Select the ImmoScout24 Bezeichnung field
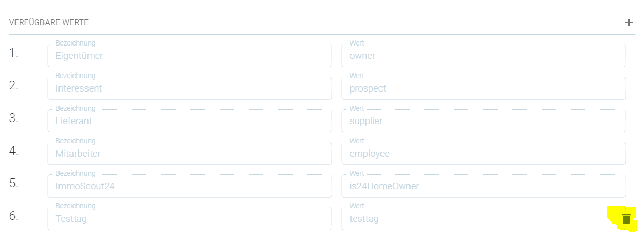 click(x=189, y=186)
